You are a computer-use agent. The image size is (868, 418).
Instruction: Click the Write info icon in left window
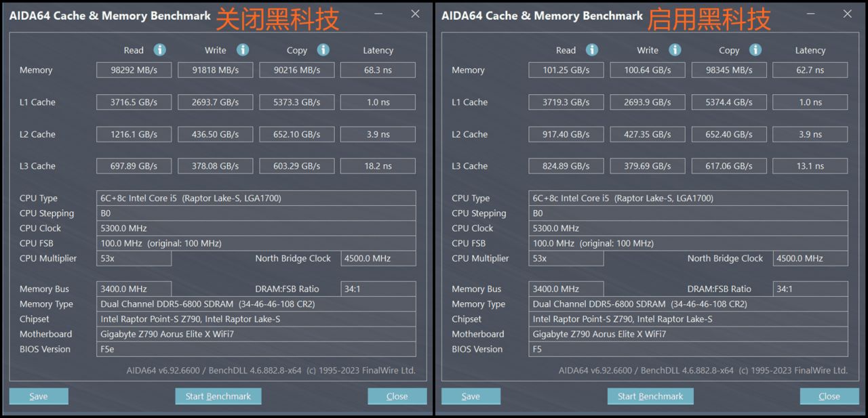click(242, 50)
